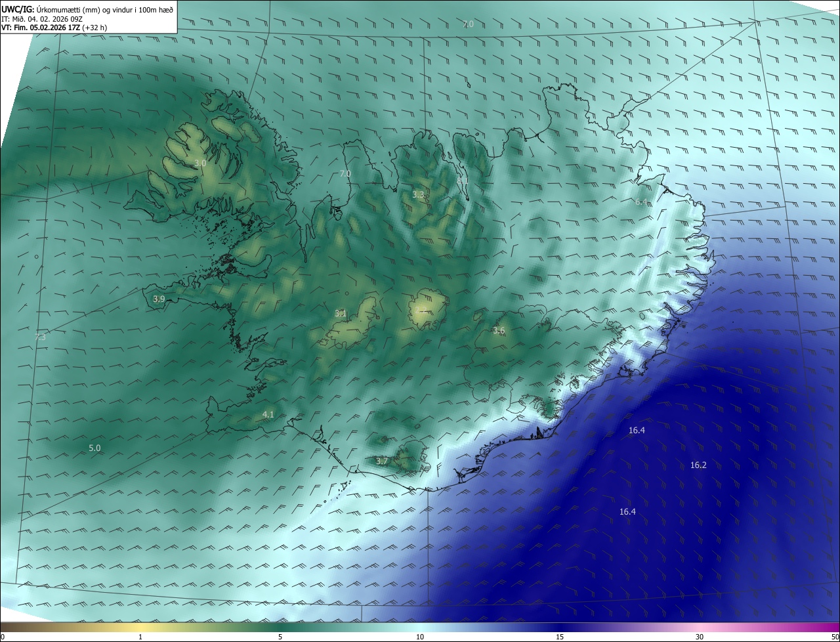Screen dimensions: 840x642
Task: Click the 7.3 value label off the west coast
Action: [x=40, y=337]
